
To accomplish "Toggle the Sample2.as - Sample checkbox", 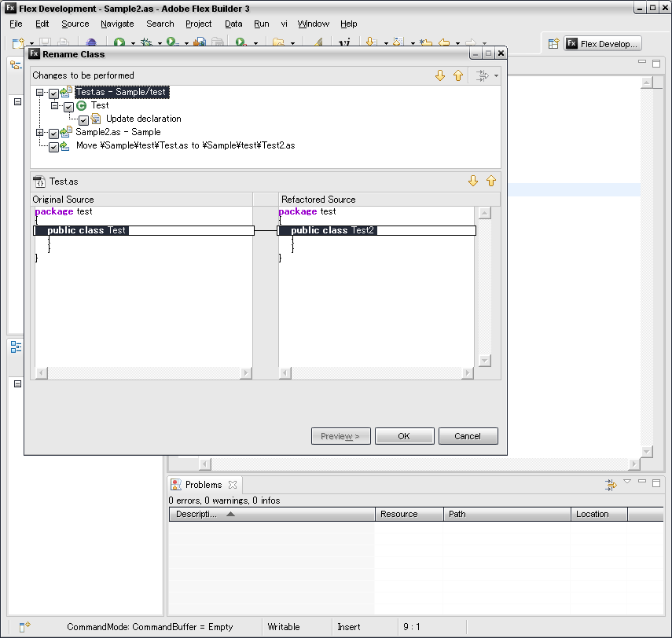I will pyautogui.click(x=53, y=134).
